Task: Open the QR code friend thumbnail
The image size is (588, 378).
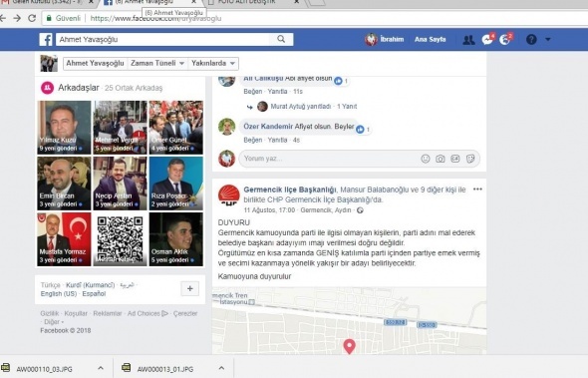Action: (120, 239)
